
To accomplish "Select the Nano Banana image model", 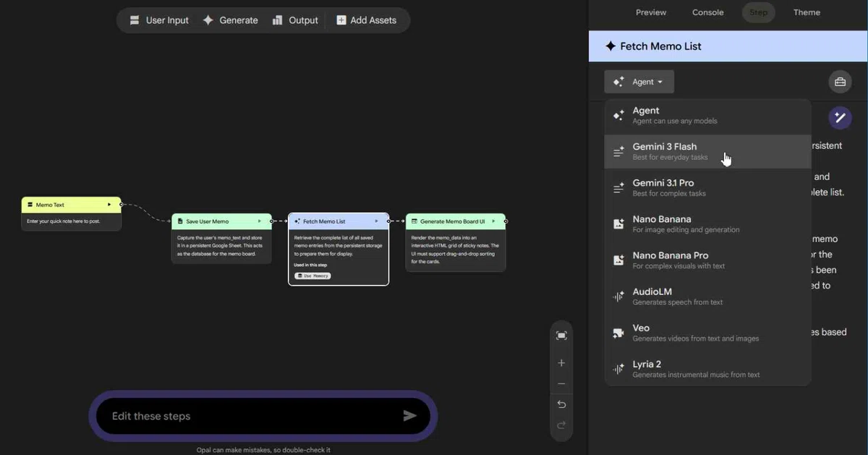I will (707, 224).
